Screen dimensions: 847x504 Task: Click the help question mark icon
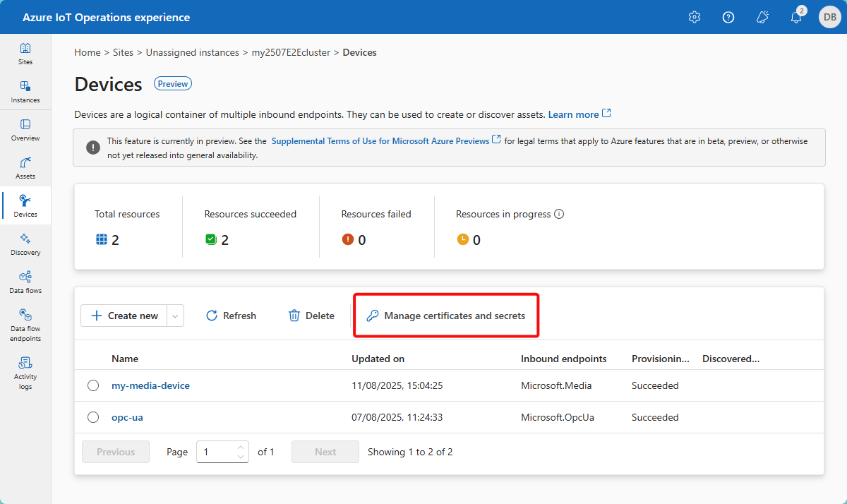click(x=728, y=17)
